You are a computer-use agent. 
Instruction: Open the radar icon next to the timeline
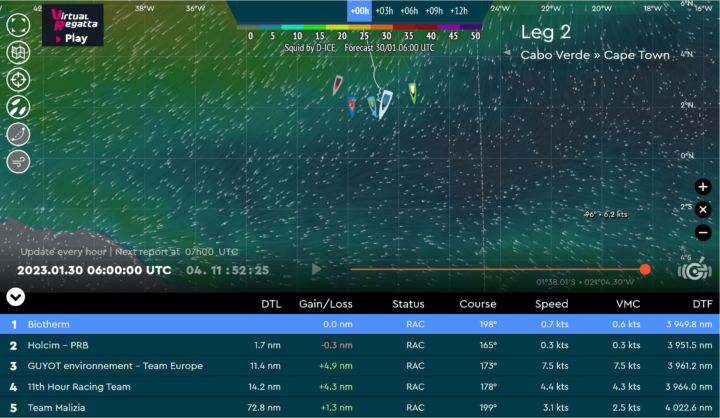click(694, 269)
